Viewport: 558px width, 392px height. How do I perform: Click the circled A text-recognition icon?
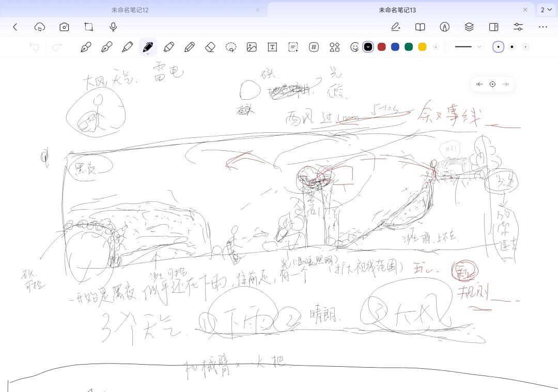pyautogui.click(x=444, y=27)
